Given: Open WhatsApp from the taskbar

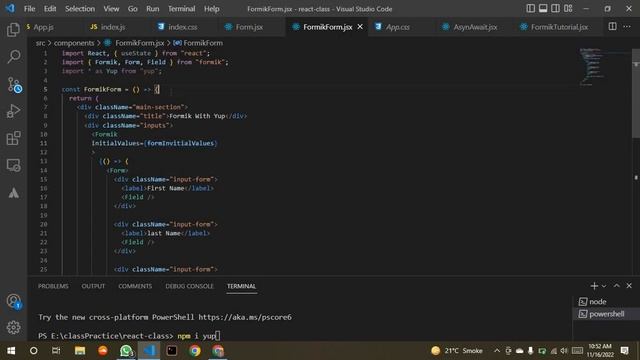Looking at the screenshot, I should pyautogui.click(x=126, y=351).
